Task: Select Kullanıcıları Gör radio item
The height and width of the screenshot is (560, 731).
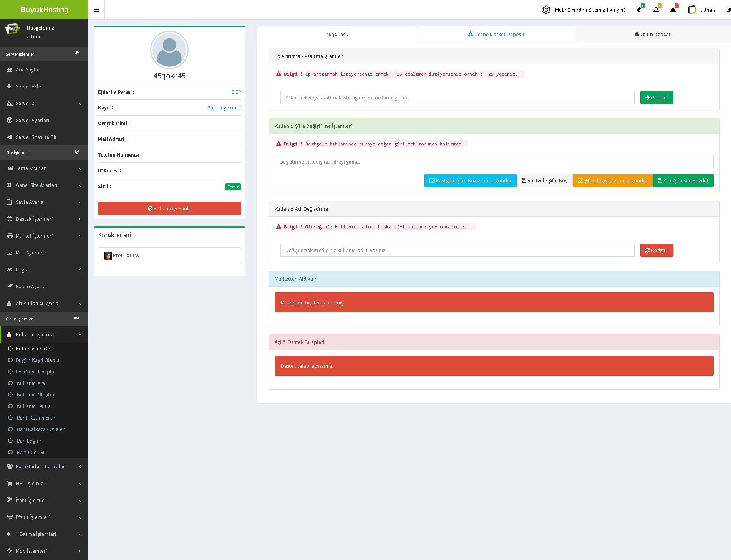Action: [x=10, y=349]
